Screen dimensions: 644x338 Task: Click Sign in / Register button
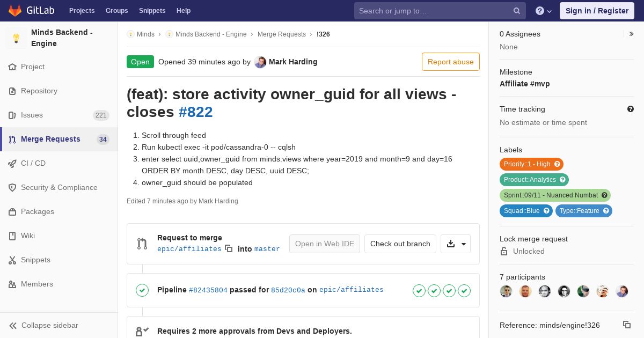pos(597,11)
